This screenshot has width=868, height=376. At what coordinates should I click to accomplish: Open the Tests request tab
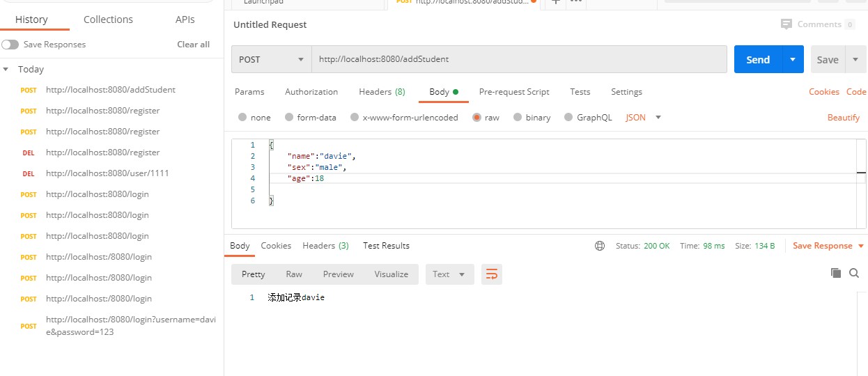(580, 92)
